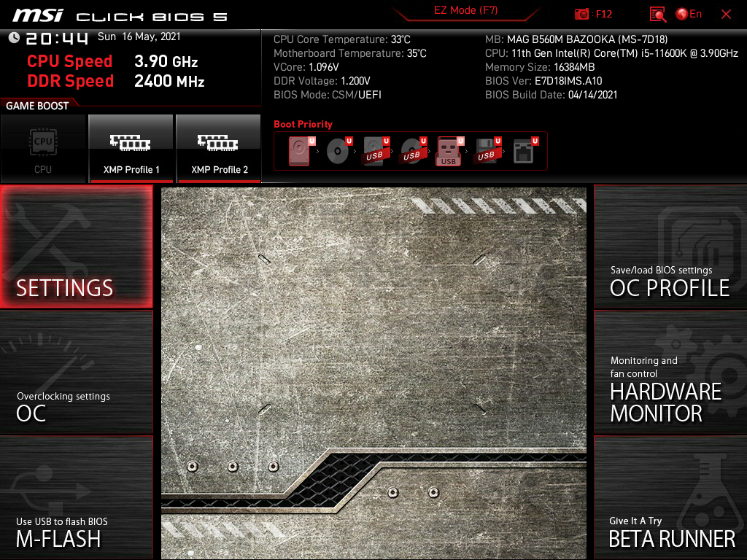This screenshot has height=560, width=747.
Task: Click the GAME BOOST label
Action: coord(37,106)
